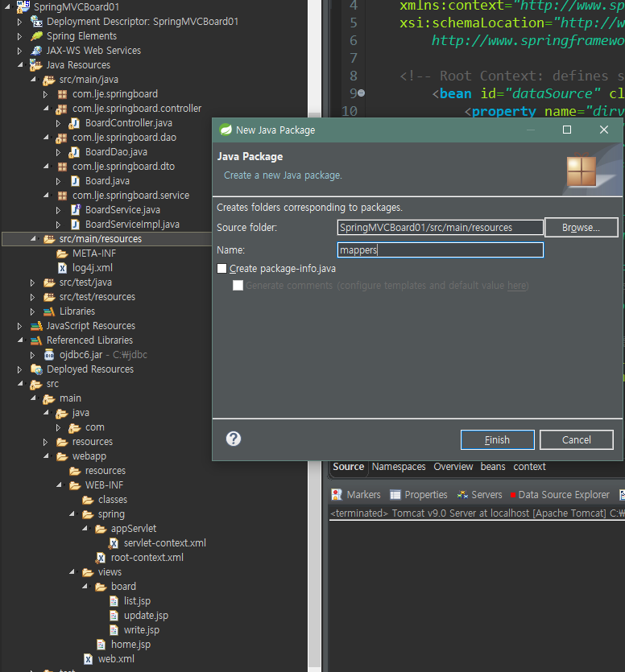Click the disabled Generate comments checkbox
Viewport: 625px width, 672px height.
pyautogui.click(x=238, y=286)
